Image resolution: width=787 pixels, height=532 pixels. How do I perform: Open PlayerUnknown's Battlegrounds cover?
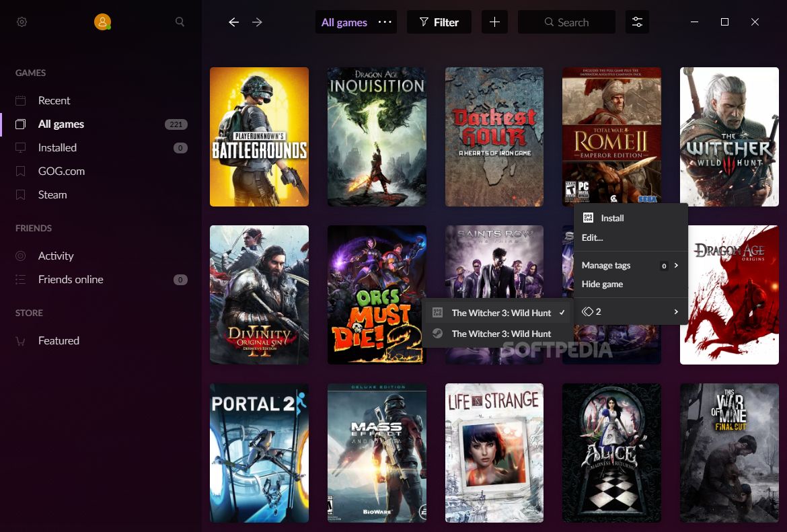pyautogui.click(x=260, y=137)
